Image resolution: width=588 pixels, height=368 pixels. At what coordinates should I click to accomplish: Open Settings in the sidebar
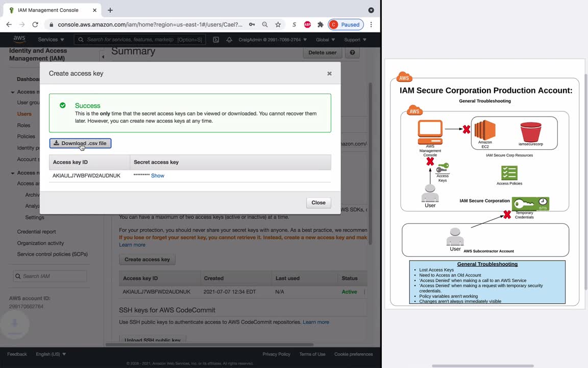pyautogui.click(x=35, y=217)
